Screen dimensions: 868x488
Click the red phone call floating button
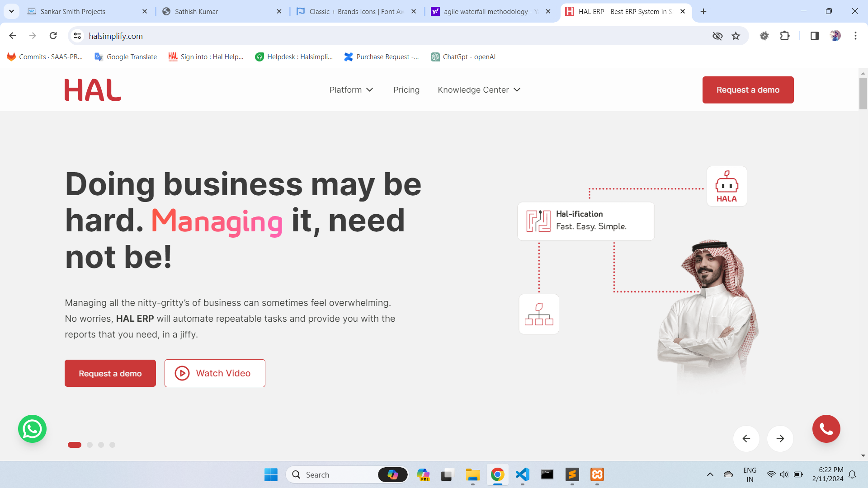[826, 429]
